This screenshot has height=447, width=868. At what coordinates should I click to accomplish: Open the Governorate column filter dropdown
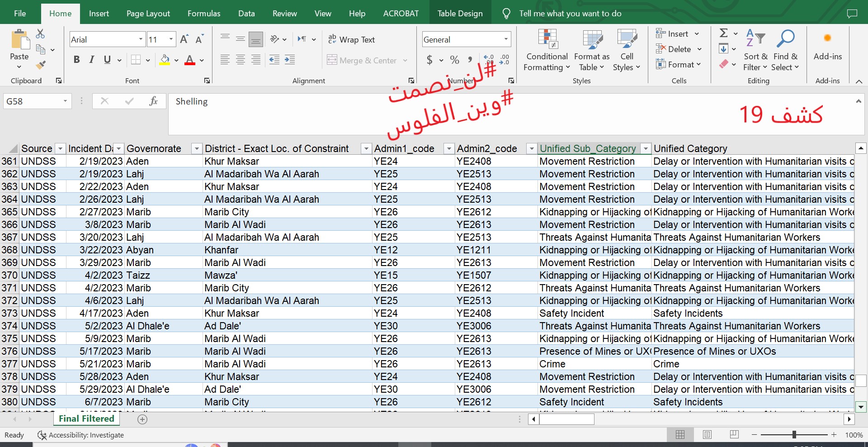(x=196, y=148)
